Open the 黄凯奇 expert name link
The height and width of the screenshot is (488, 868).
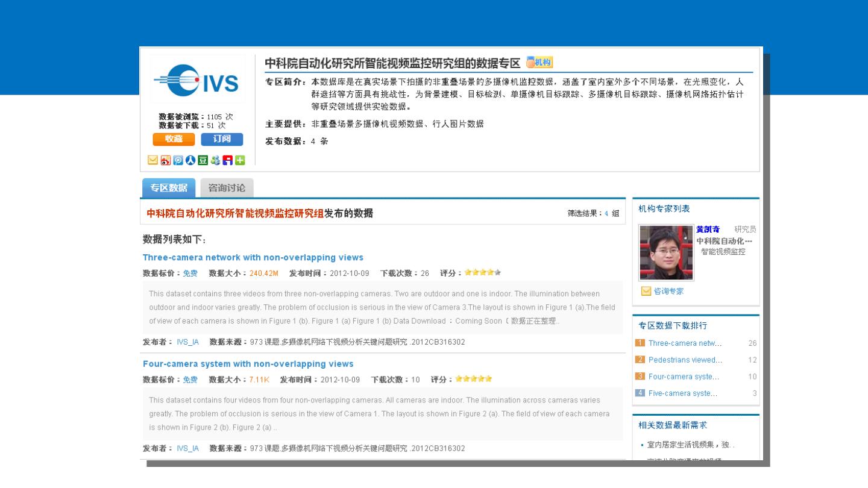(x=708, y=230)
